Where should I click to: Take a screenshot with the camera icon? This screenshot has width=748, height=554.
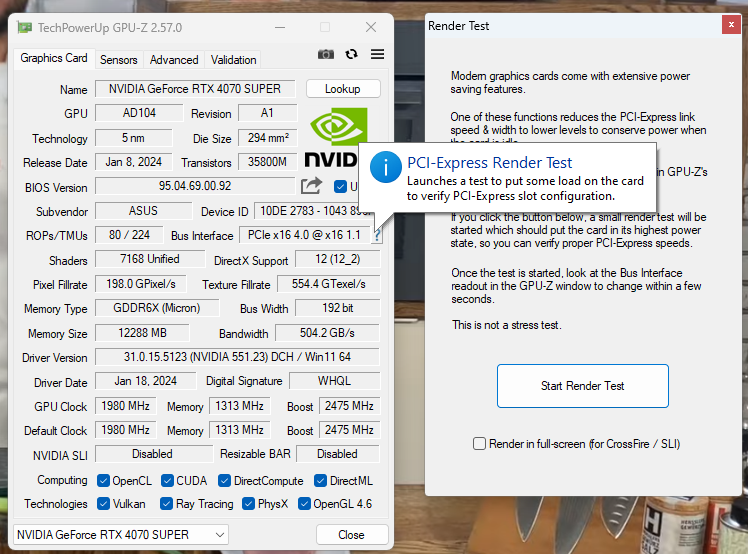[x=326, y=54]
